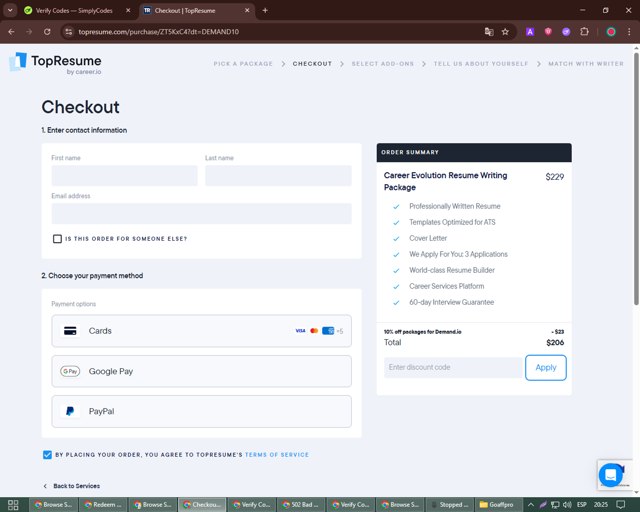Select Google Pay payment option
This screenshot has height=512, width=640.
pos(201,371)
